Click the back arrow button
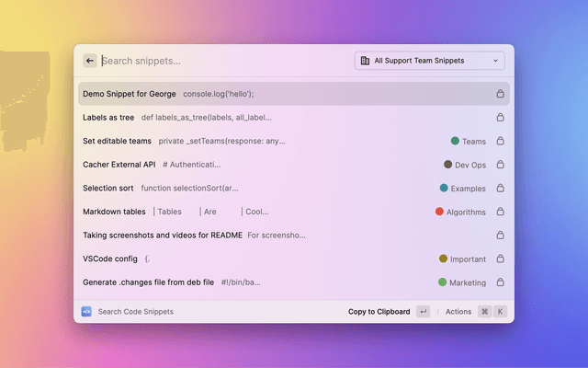 90,61
